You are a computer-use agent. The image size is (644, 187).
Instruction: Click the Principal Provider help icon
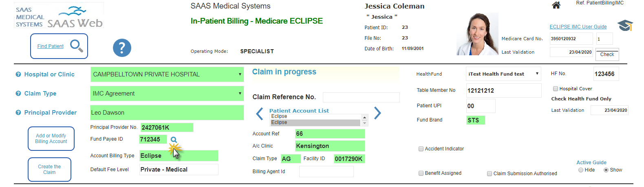18,113
